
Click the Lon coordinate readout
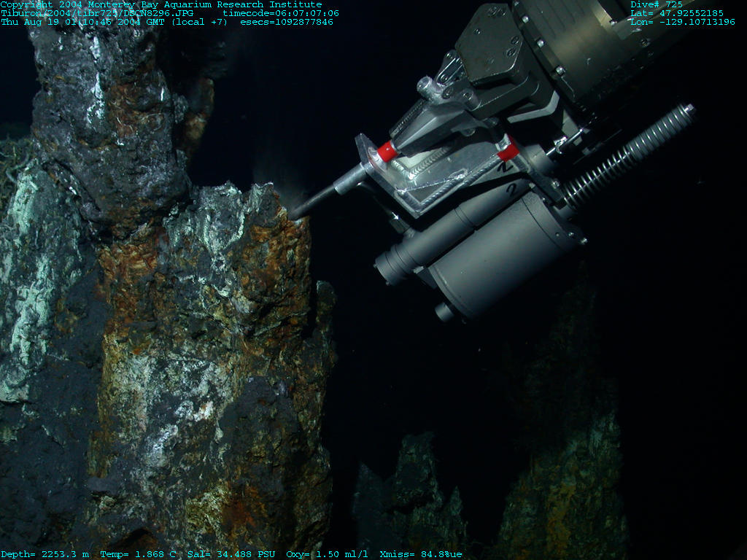(x=682, y=22)
